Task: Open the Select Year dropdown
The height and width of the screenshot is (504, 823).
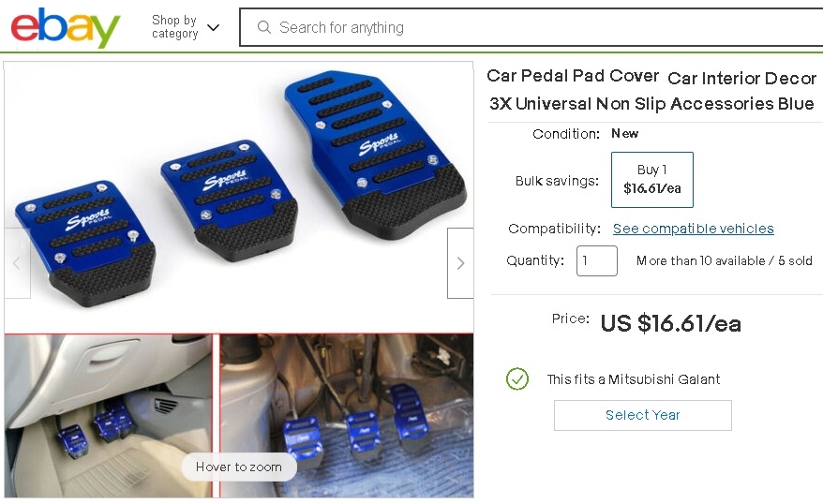Action: pos(642,415)
